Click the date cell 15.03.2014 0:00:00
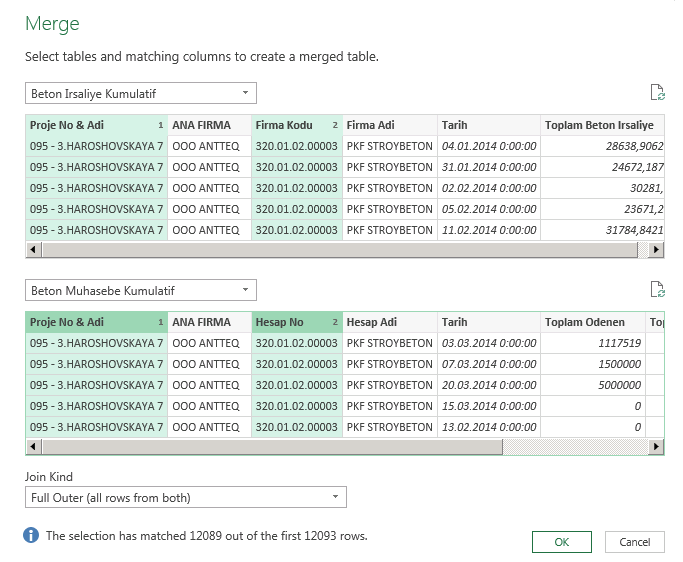Viewport: 683px width, 562px height. coord(489,406)
